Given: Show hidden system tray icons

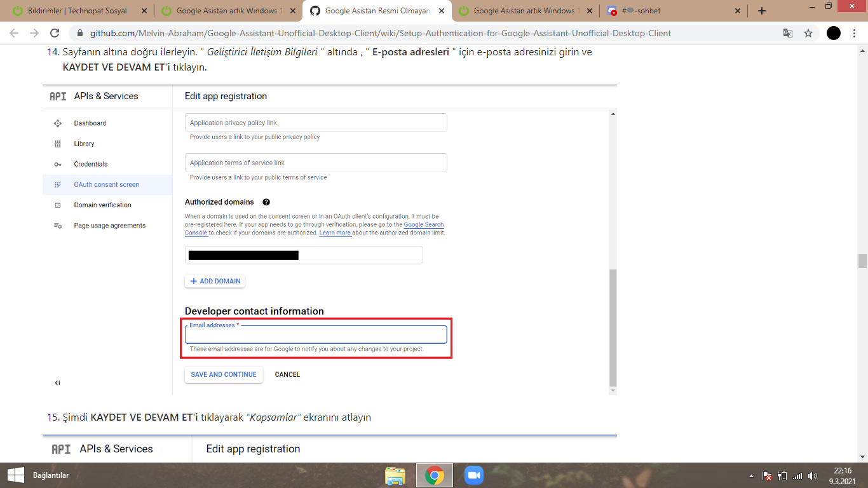Looking at the screenshot, I should (752, 475).
